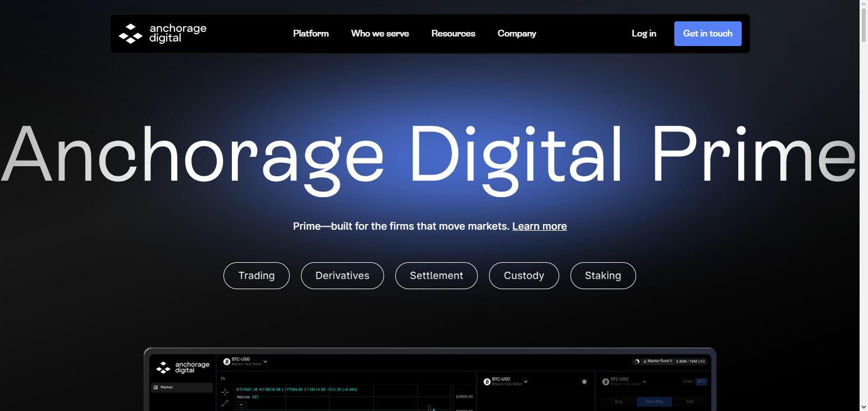Open settings via the gear in the BTC-USD panel

[x=584, y=382]
